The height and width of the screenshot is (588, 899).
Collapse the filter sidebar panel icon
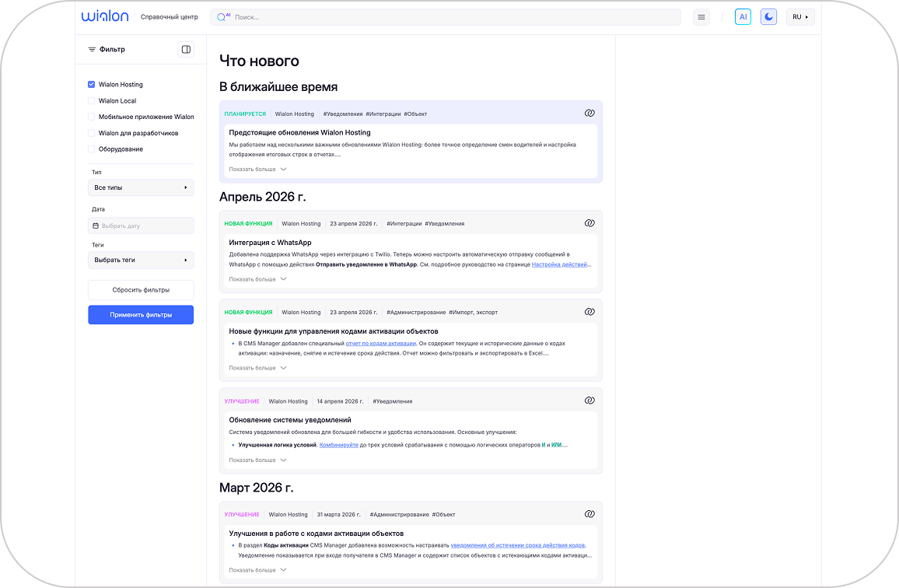(187, 49)
